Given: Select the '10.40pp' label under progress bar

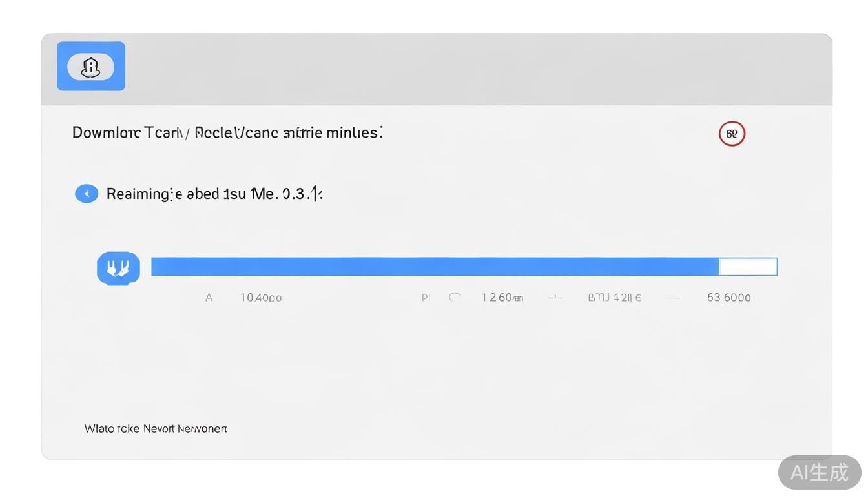Looking at the screenshot, I should [x=261, y=298].
